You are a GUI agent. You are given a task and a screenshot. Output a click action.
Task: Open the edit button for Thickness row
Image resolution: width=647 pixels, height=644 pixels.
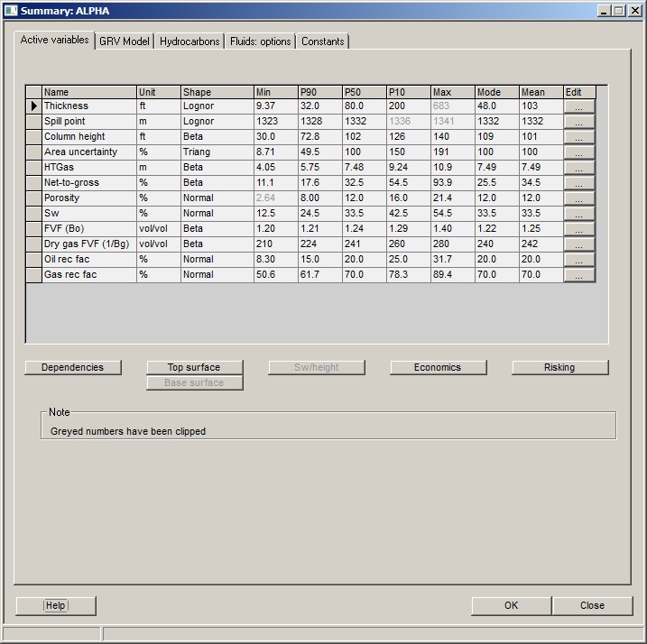point(579,106)
